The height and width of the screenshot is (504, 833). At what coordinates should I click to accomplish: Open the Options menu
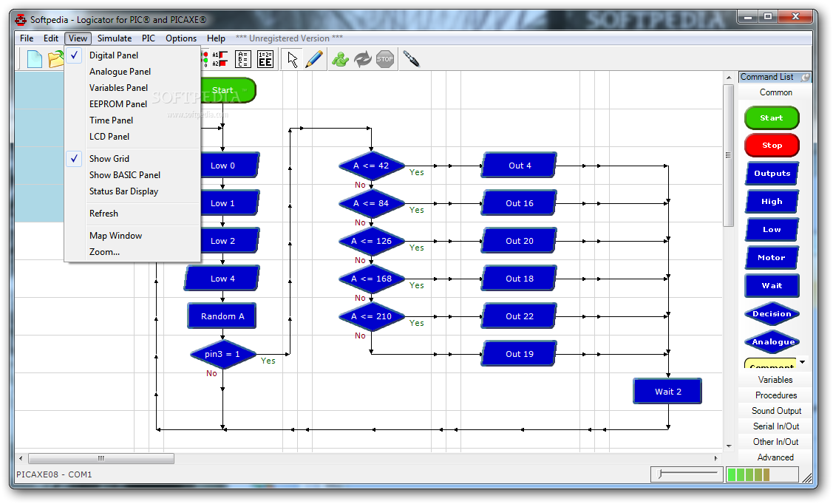click(180, 38)
